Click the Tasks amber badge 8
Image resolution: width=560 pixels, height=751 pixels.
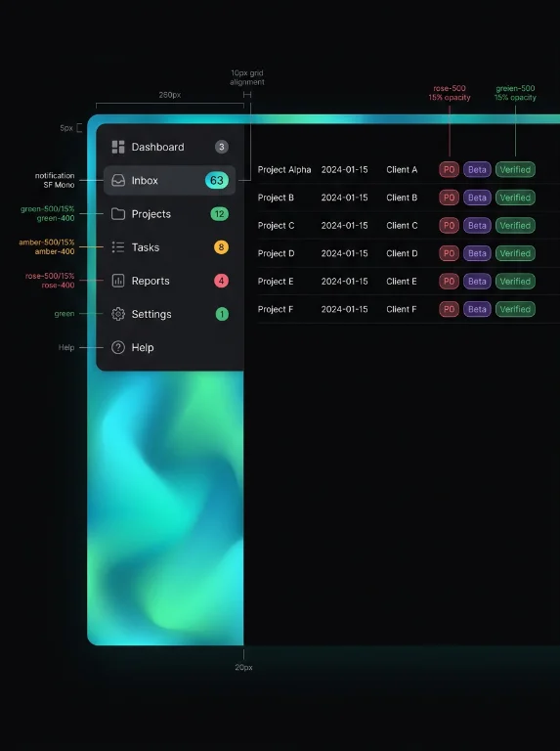221,247
